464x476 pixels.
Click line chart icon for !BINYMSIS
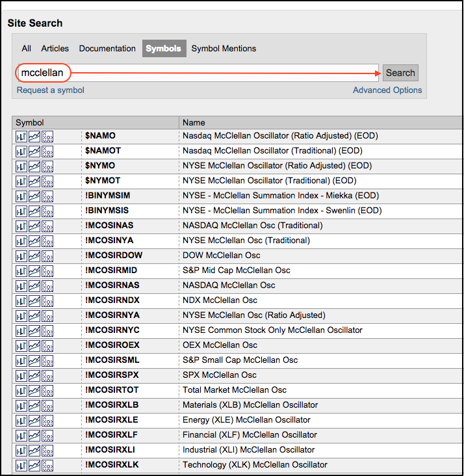[34, 211]
